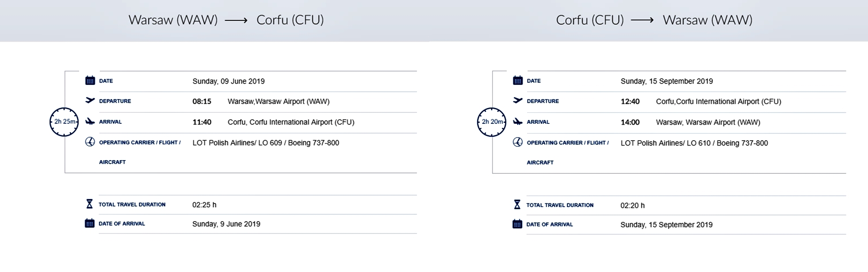This screenshot has height=272, width=868.
Task: Click the calendar icon beside the outbound DATE row
Action: point(90,80)
